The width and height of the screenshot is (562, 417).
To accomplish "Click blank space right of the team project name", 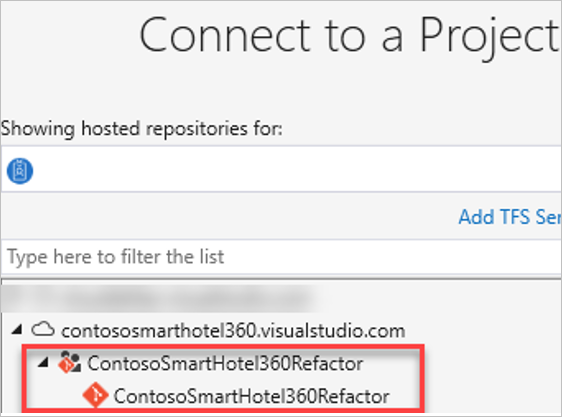I will point(391,363).
